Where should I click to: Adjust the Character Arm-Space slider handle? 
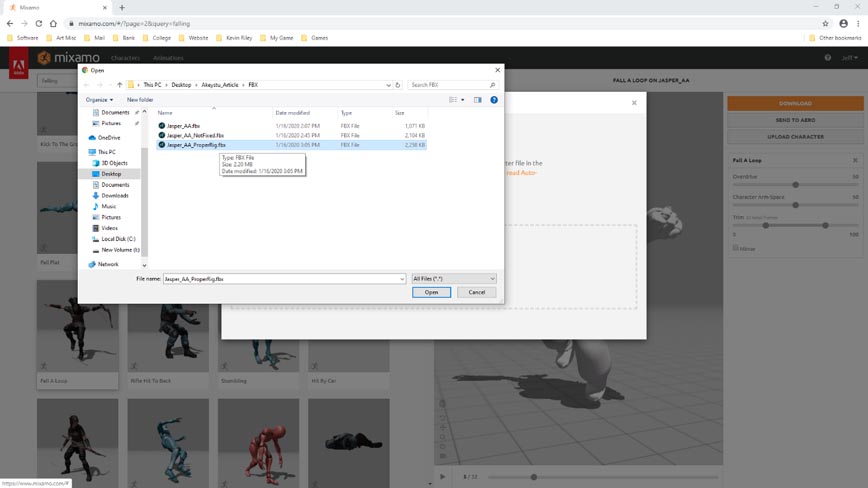795,205
